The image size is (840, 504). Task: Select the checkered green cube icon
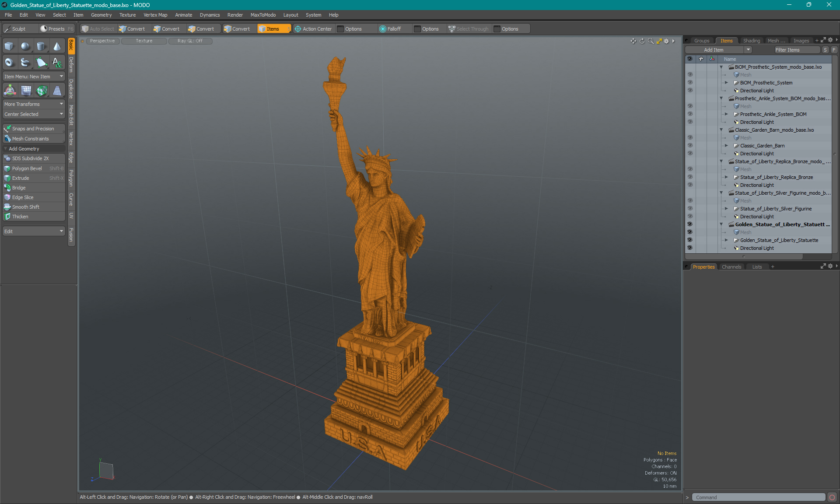(x=42, y=91)
